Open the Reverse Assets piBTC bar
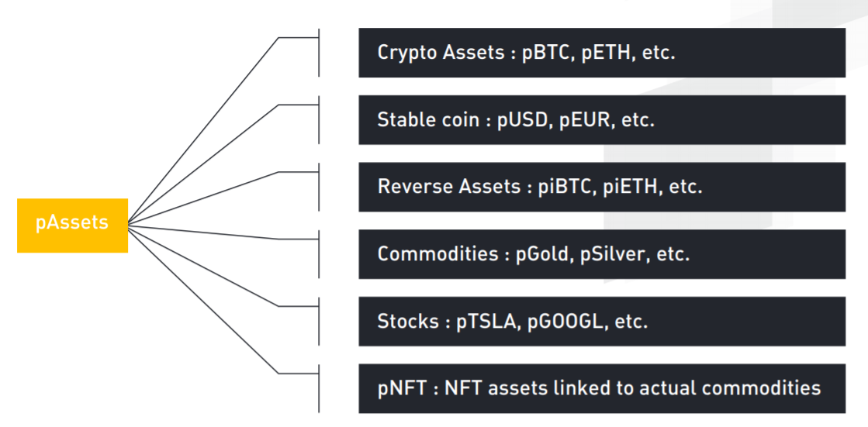868x427 pixels. point(602,187)
